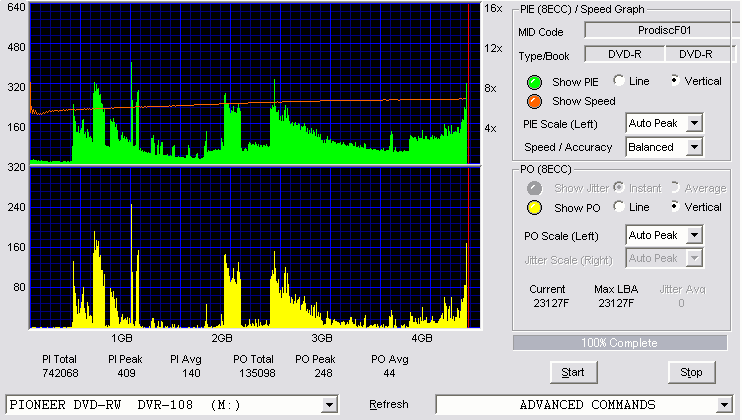Viewport: 742px width, 420px height.
Task: Toggle the yellow Show PO indicator
Action: [534, 208]
